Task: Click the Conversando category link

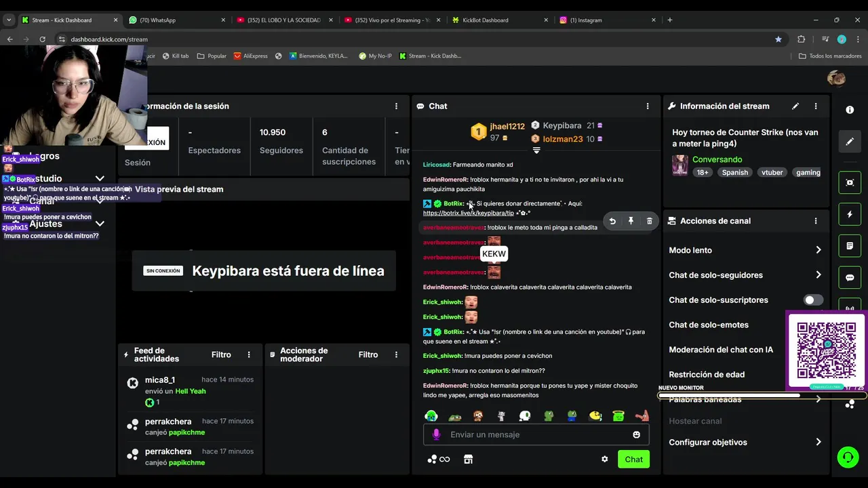Action: coord(717,160)
